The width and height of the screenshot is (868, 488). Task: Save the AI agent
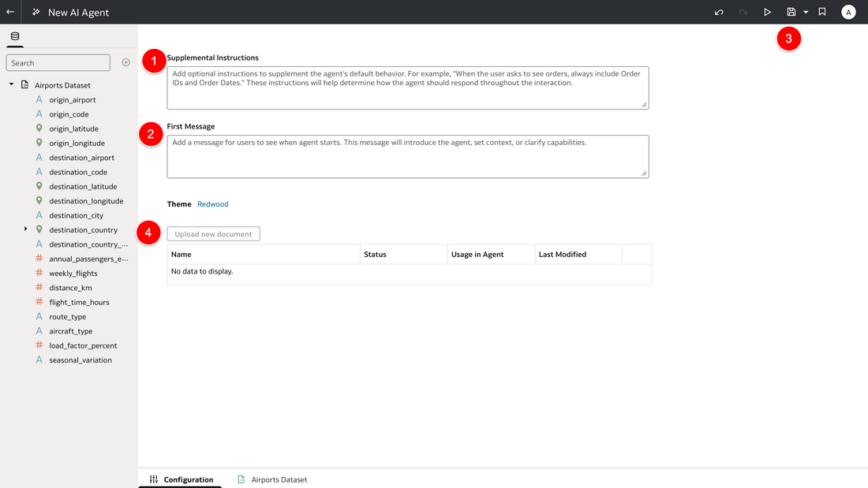[791, 12]
